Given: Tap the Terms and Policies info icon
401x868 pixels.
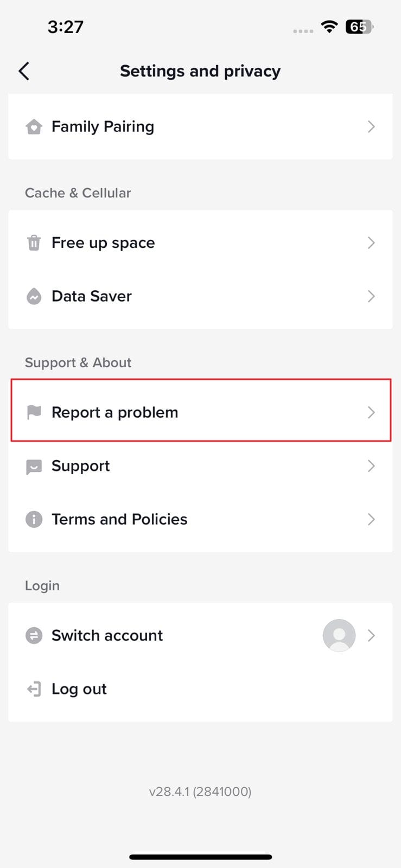Looking at the screenshot, I should (x=34, y=519).
